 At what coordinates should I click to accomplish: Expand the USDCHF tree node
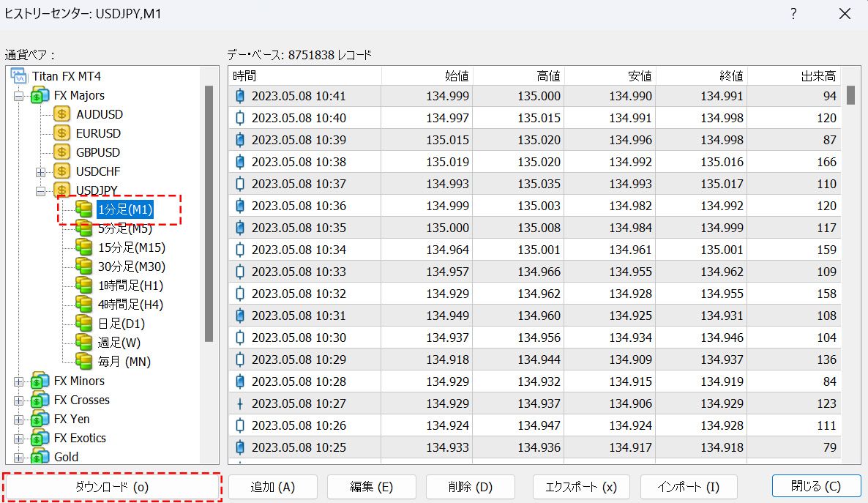41,171
